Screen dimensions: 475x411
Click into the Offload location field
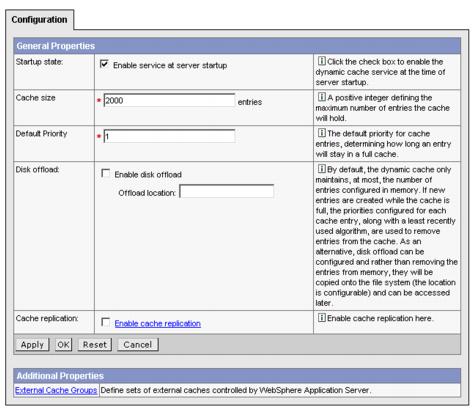[227, 191]
